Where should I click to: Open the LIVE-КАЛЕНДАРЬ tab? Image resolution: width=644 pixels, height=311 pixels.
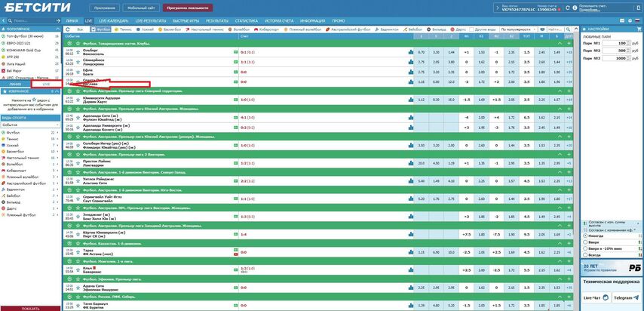pos(114,20)
